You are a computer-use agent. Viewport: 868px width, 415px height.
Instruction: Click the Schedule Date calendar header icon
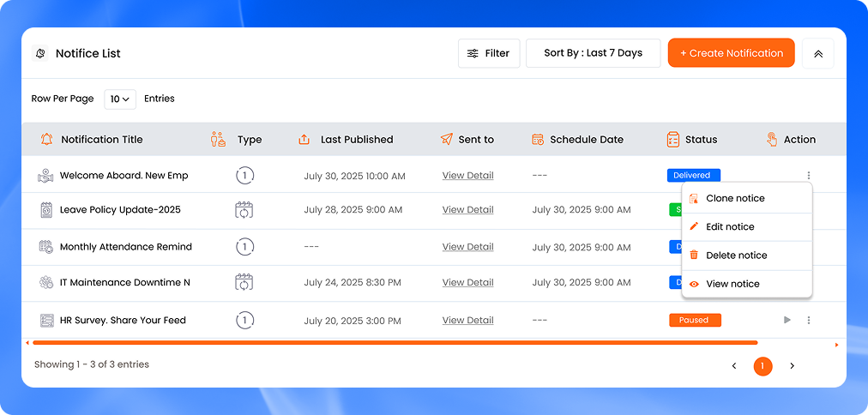pos(538,139)
